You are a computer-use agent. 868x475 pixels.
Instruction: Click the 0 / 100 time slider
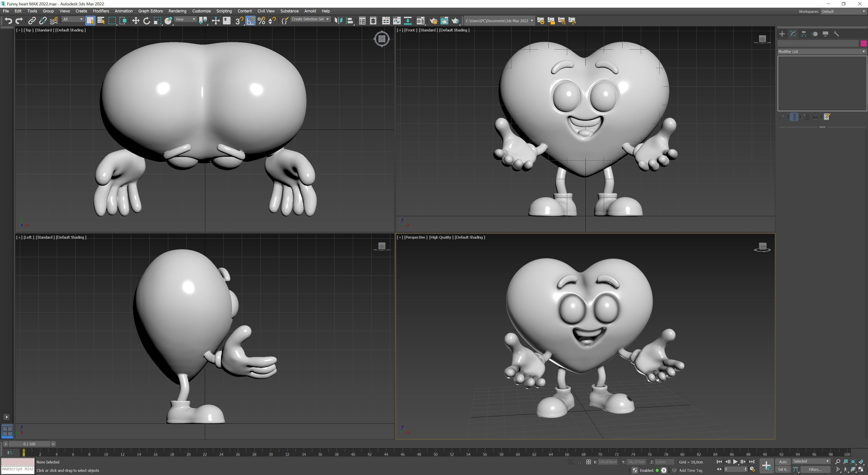point(29,444)
